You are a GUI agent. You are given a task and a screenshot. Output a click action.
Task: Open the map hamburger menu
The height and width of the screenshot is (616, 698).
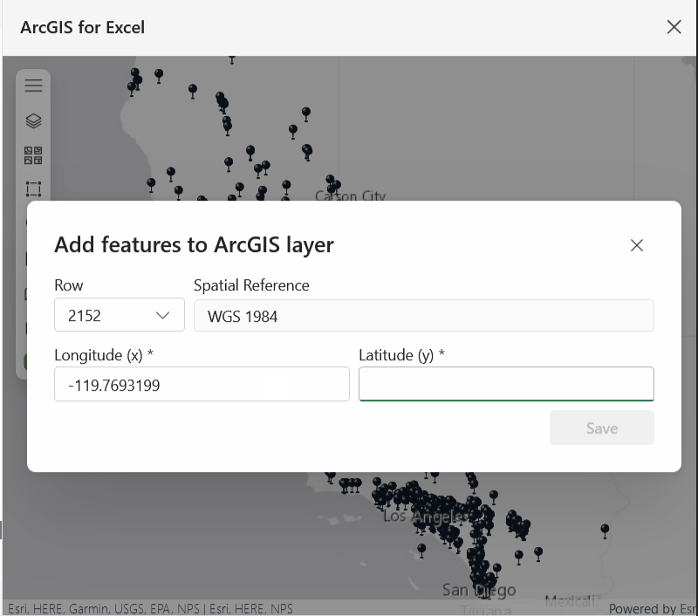click(x=33, y=86)
